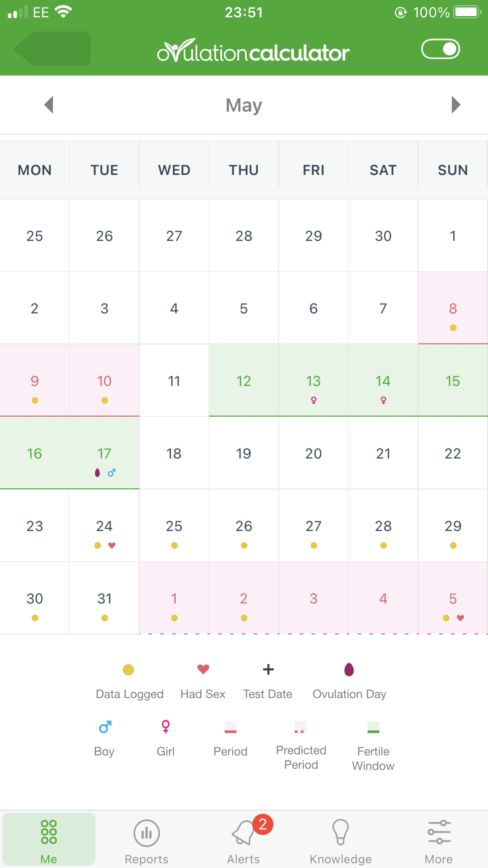Screen dimensions: 488x868
Task: Toggle the switch in the header
Action: coord(440,49)
